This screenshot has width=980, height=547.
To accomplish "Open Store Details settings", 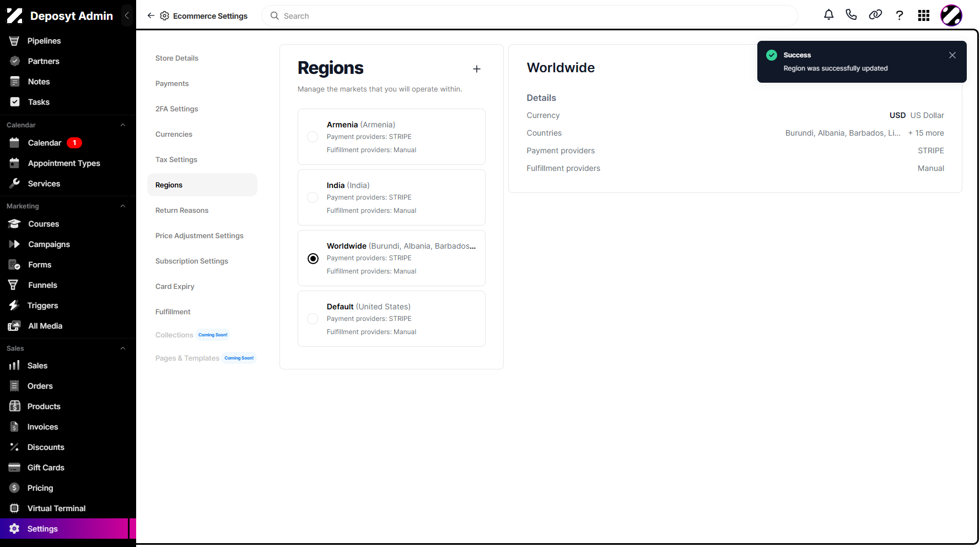I will [x=177, y=58].
